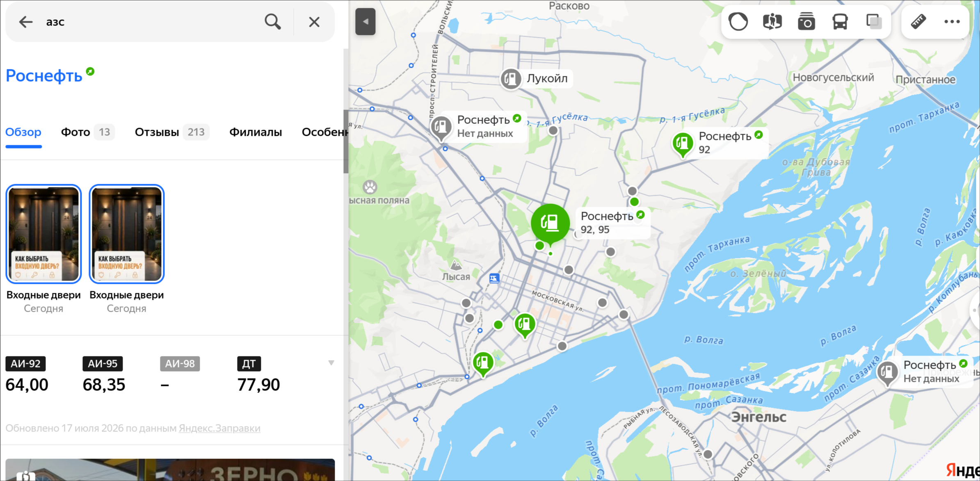Viewport: 980px width, 481px height.
Task: Open the first Входные двери story thumbnail
Action: coord(43,234)
